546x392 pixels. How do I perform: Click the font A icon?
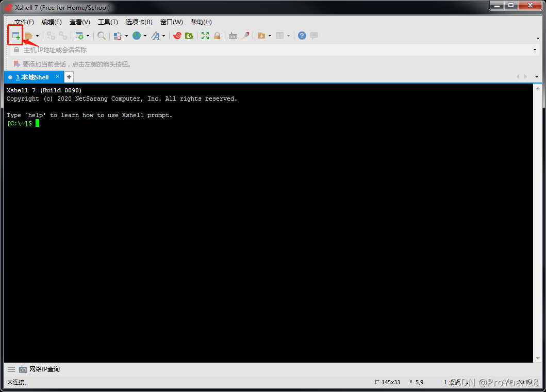155,36
